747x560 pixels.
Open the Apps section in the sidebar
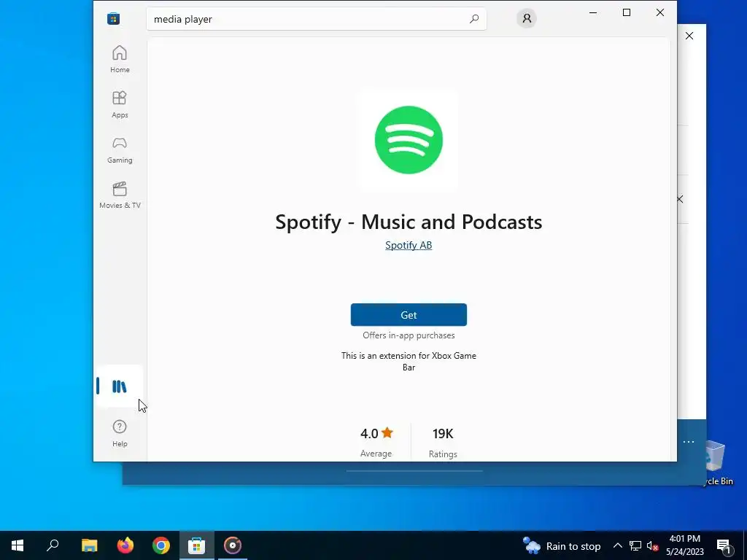click(120, 105)
